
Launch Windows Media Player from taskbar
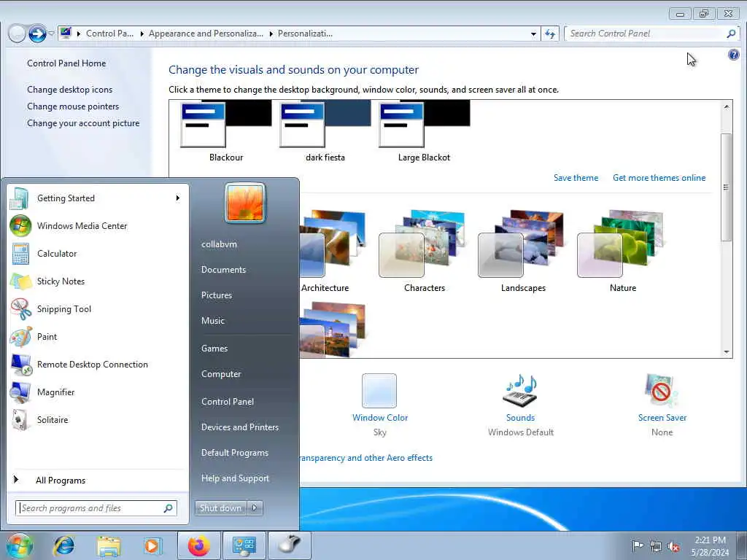[152, 545]
